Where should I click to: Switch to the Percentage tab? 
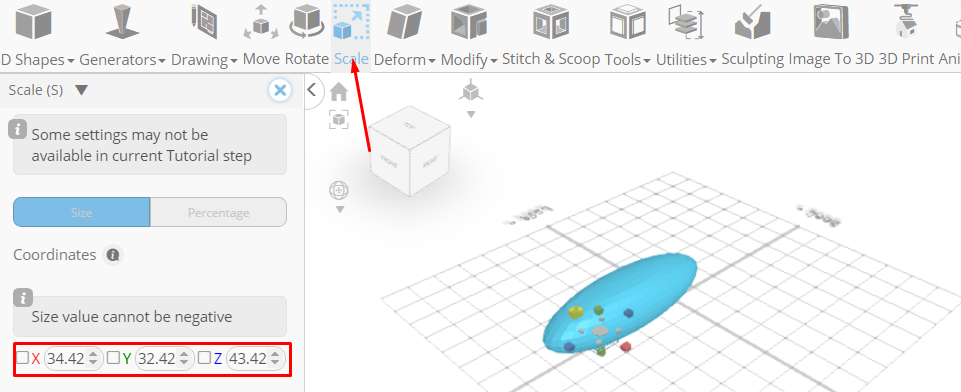click(x=218, y=213)
